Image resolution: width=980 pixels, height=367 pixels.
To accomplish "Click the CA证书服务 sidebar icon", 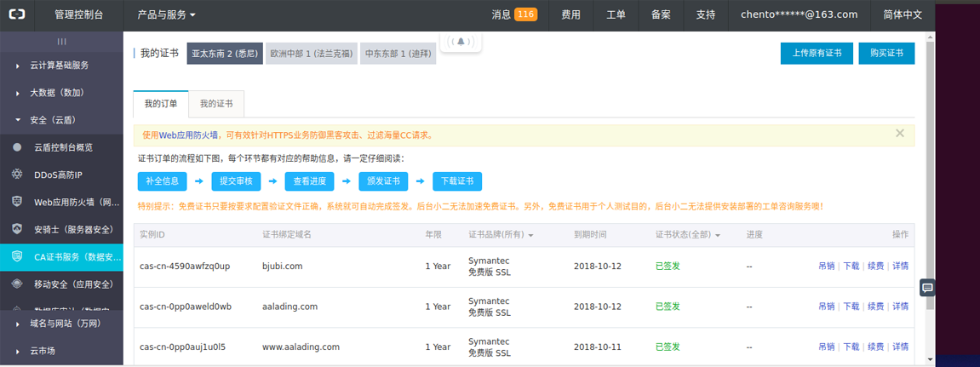I will pos(18,256).
